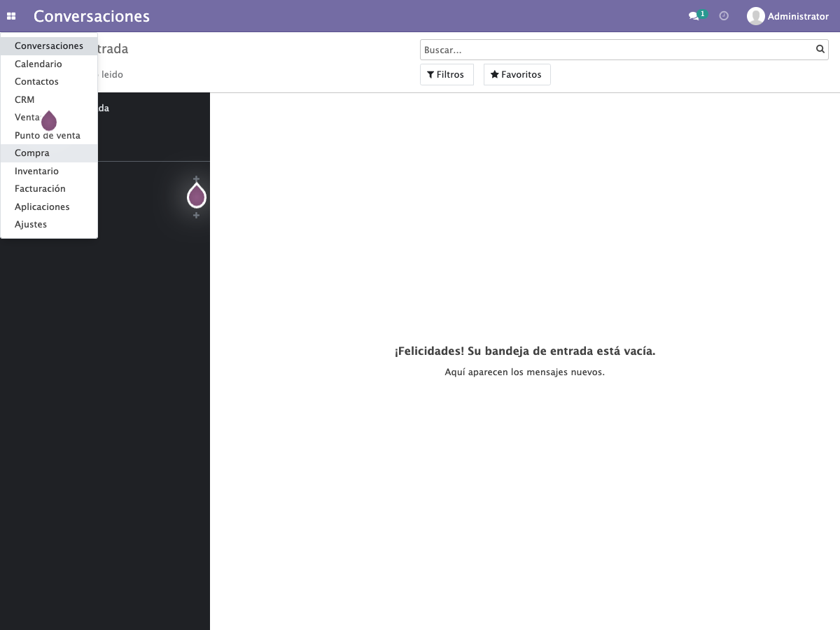Click the apps grid menu icon
Screen dimensions: 840x630
pos(11,16)
